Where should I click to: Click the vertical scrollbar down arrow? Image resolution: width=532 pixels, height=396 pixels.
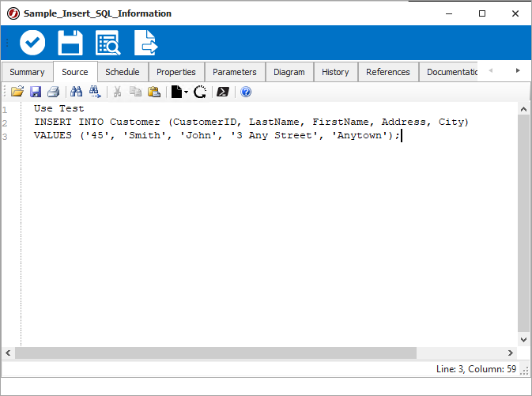click(x=523, y=340)
